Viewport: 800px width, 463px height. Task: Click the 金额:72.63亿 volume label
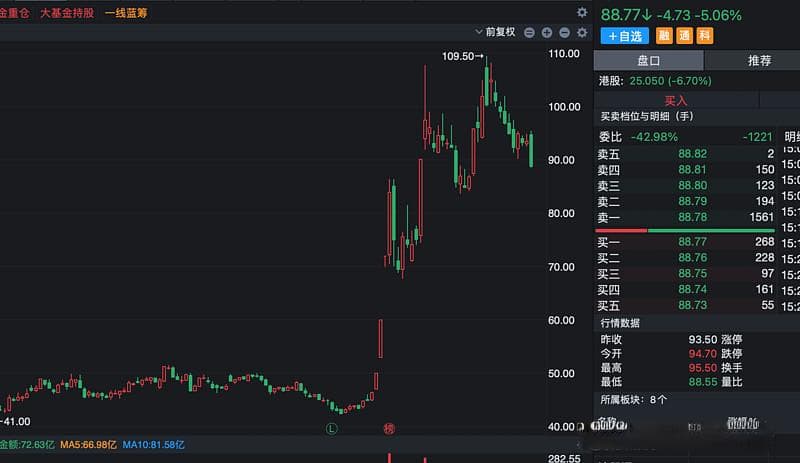pyautogui.click(x=27, y=445)
